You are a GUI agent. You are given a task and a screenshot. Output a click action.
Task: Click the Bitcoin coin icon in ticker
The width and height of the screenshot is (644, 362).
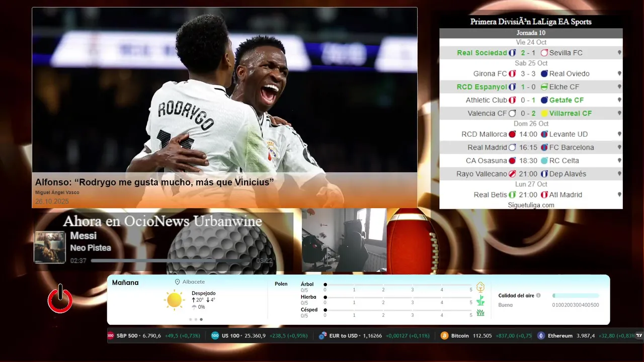point(444,335)
